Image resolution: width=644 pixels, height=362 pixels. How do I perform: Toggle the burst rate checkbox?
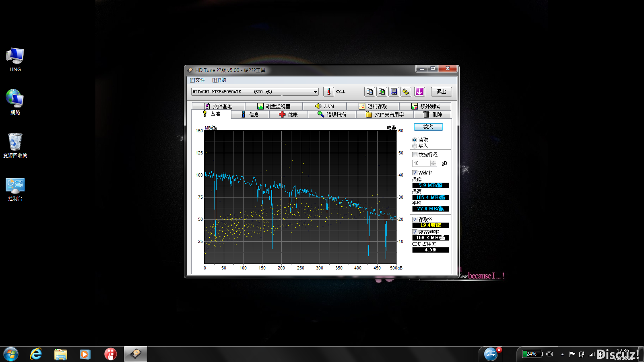415,232
